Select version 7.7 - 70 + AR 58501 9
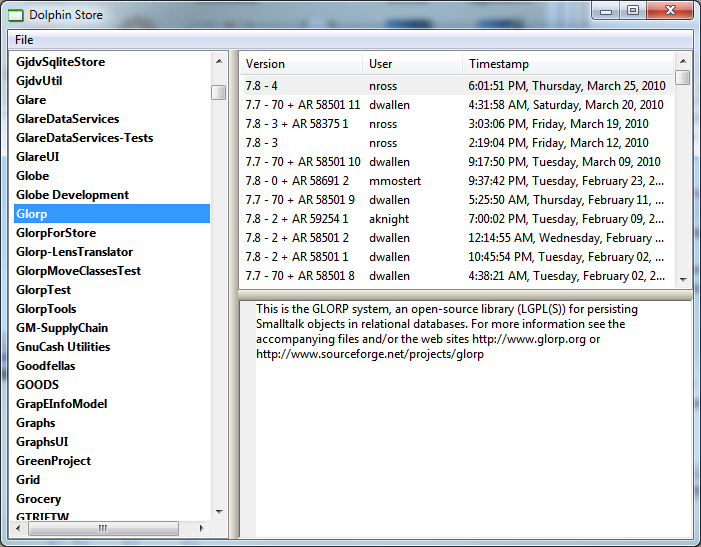The width and height of the screenshot is (701, 547). point(457,200)
